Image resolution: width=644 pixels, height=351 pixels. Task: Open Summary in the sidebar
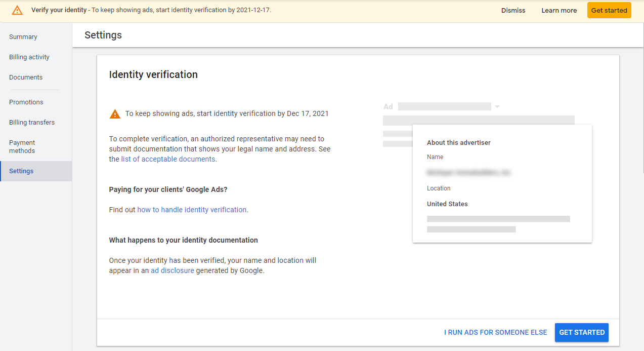pos(23,37)
